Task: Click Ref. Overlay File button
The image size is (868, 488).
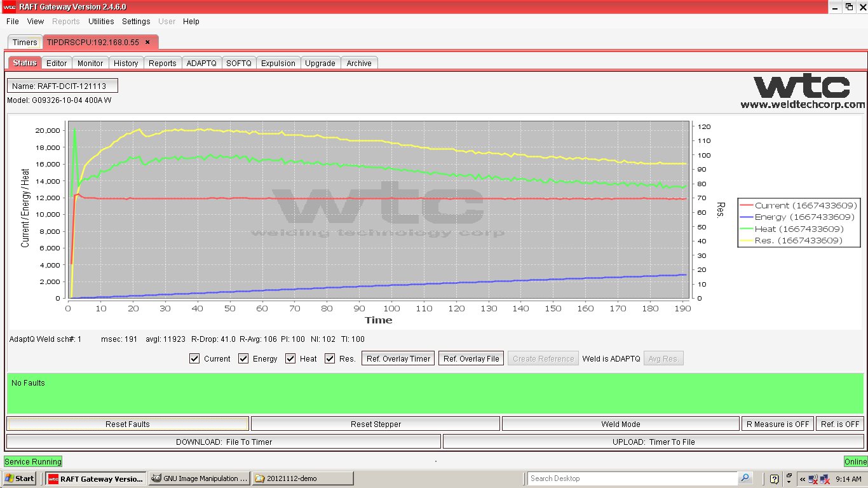Action: point(471,358)
